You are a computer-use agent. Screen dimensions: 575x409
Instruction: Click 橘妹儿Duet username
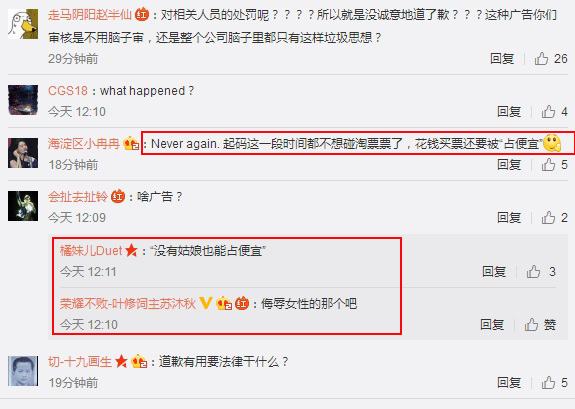tap(91, 251)
